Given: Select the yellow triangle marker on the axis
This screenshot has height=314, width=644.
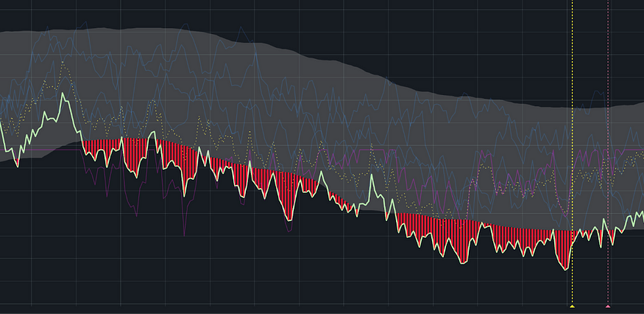Looking at the screenshot, I should click(572, 306).
